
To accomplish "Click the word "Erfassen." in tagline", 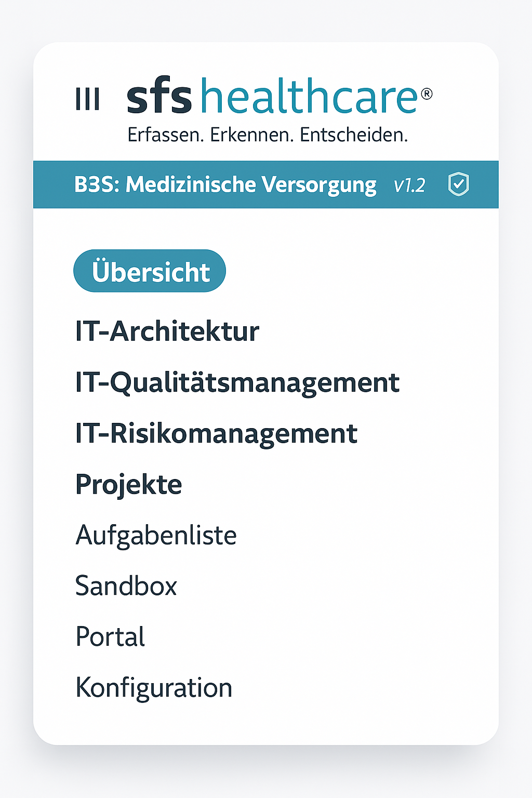I will coord(165,135).
